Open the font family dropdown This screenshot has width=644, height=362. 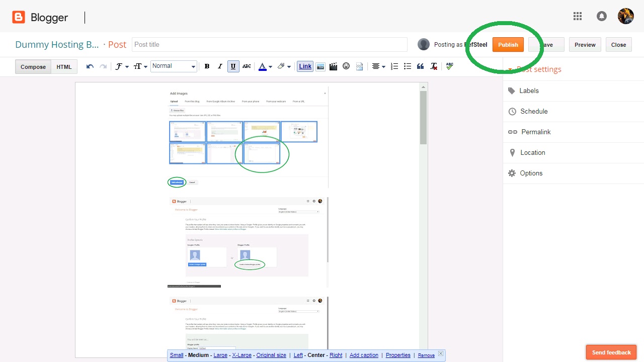tap(122, 66)
